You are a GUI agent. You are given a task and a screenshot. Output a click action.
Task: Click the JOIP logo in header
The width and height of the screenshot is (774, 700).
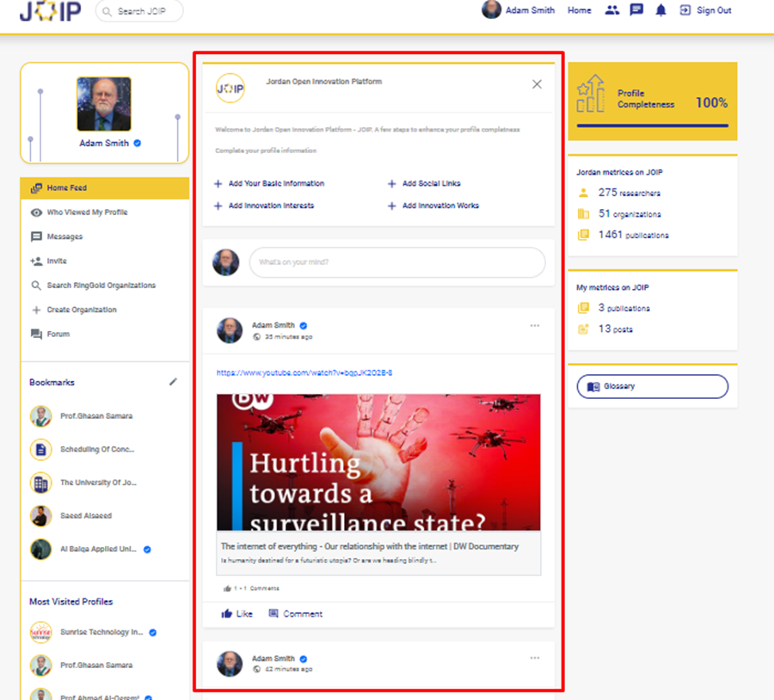point(50,12)
